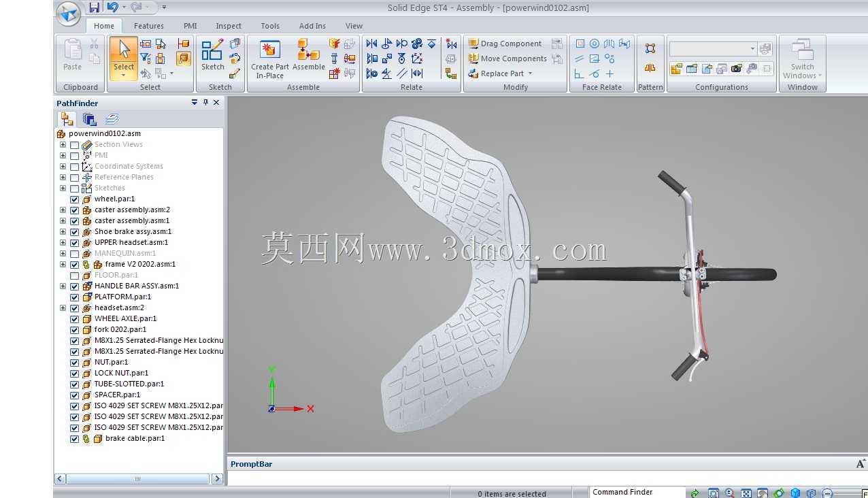Click the PromptBar text size icon
The image size is (868, 498).
861,464
